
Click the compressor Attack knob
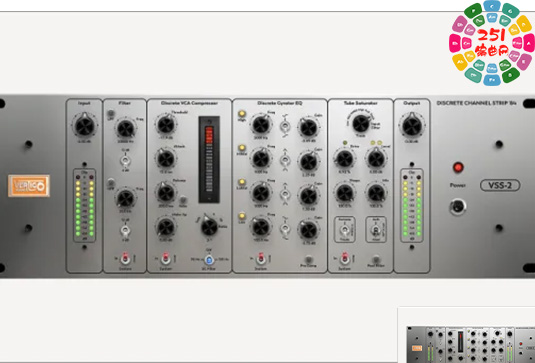tap(166, 159)
